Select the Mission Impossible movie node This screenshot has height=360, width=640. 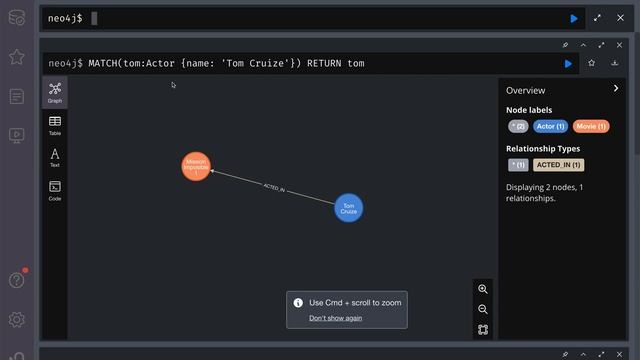(x=196, y=167)
